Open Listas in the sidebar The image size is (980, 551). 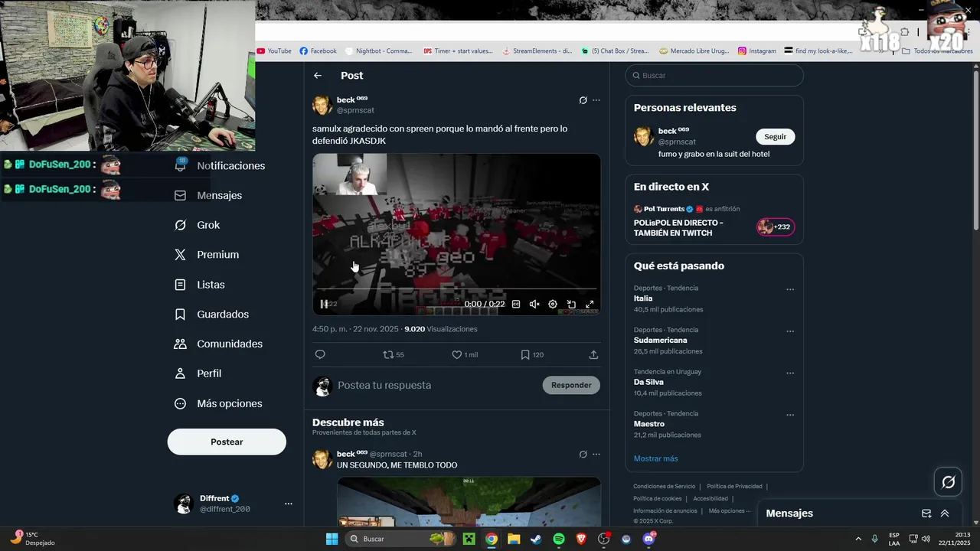(200, 285)
